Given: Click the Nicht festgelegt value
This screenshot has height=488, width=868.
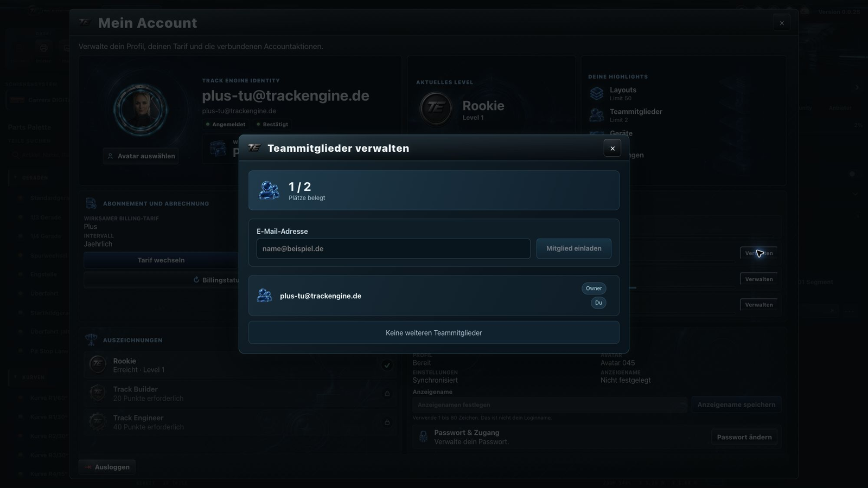Looking at the screenshot, I should [626, 380].
